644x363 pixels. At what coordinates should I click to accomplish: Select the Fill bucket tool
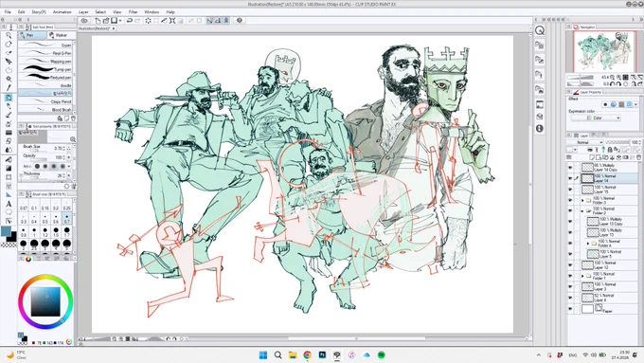[9, 159]
